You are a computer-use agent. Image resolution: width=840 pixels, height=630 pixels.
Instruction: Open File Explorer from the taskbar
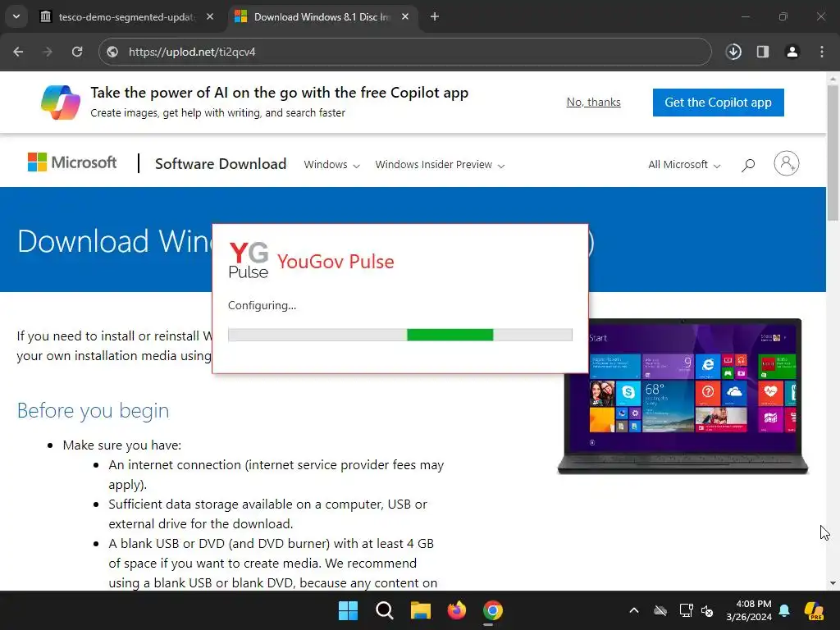tap(421, 610)
